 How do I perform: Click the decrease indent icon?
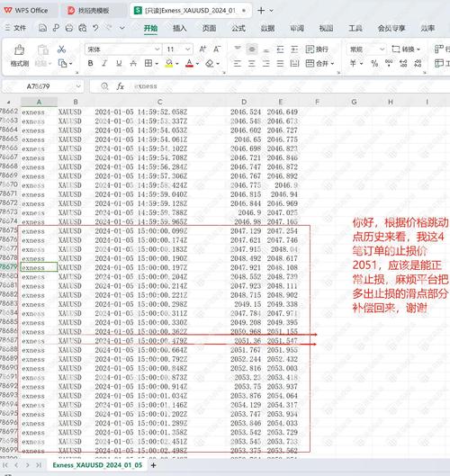(280, 49)
